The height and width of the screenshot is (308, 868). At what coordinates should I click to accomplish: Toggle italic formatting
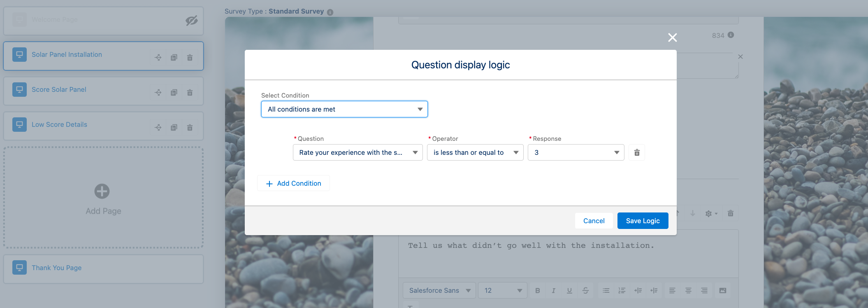coord(553,290)
